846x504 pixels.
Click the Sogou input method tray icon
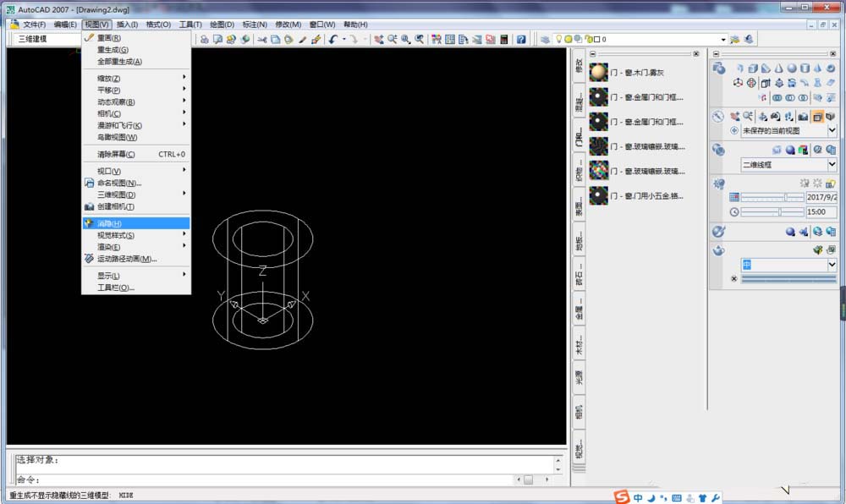(x=622, y=497)
